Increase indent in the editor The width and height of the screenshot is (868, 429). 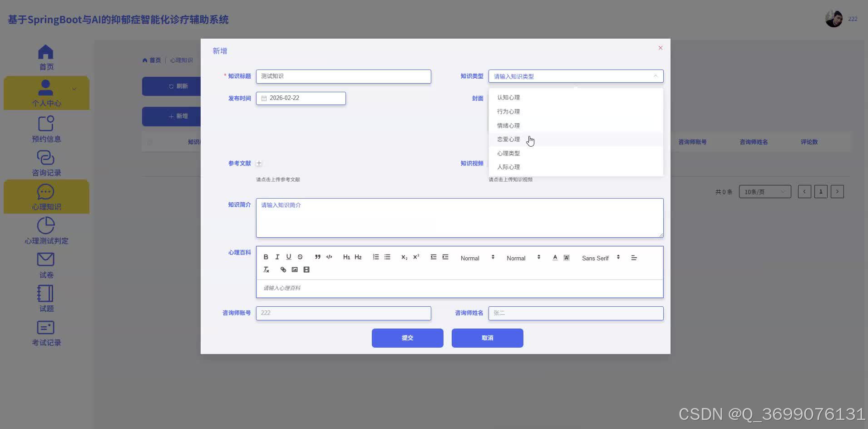click(445, 257)
